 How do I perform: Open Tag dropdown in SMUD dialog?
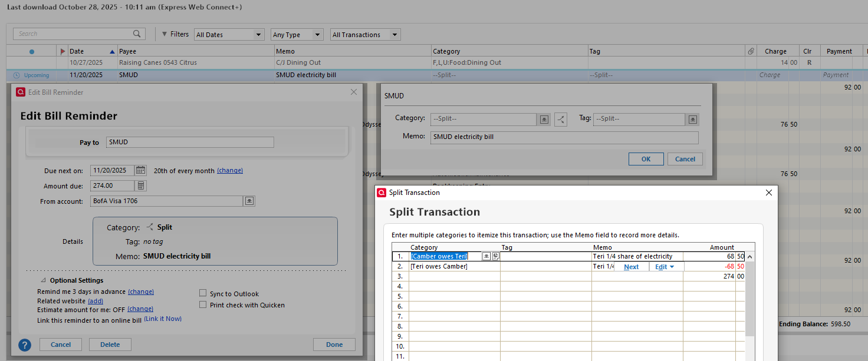tap(693, 119)
